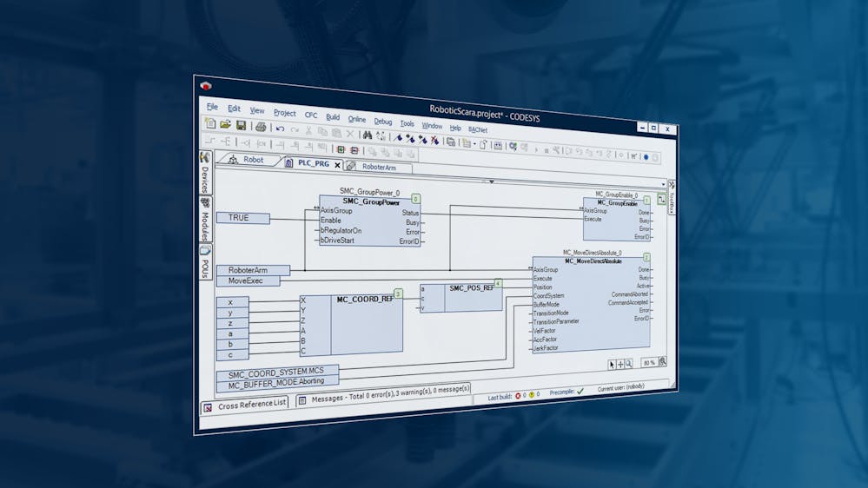868x488 pixels.
Task: Select the MC_GroupEnable function block
Action: pos(617,220)
